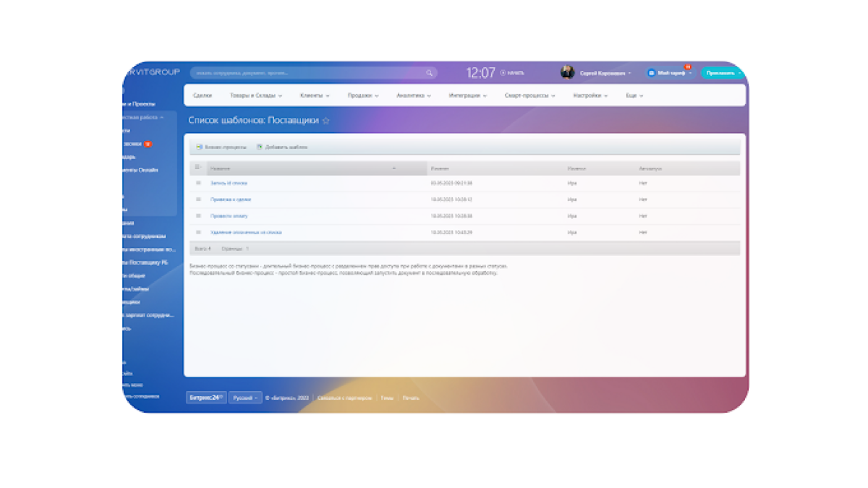This screenshot has width=868, height=488.
Task: Expand the Продажи menu
Action: [363, 95]
